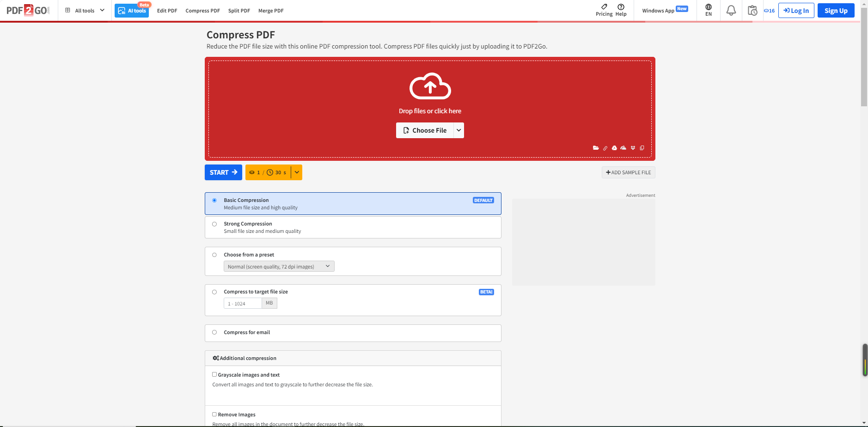Select the Strong Compression option
This screenshot has height=427, width=868.
coord(214,224)
